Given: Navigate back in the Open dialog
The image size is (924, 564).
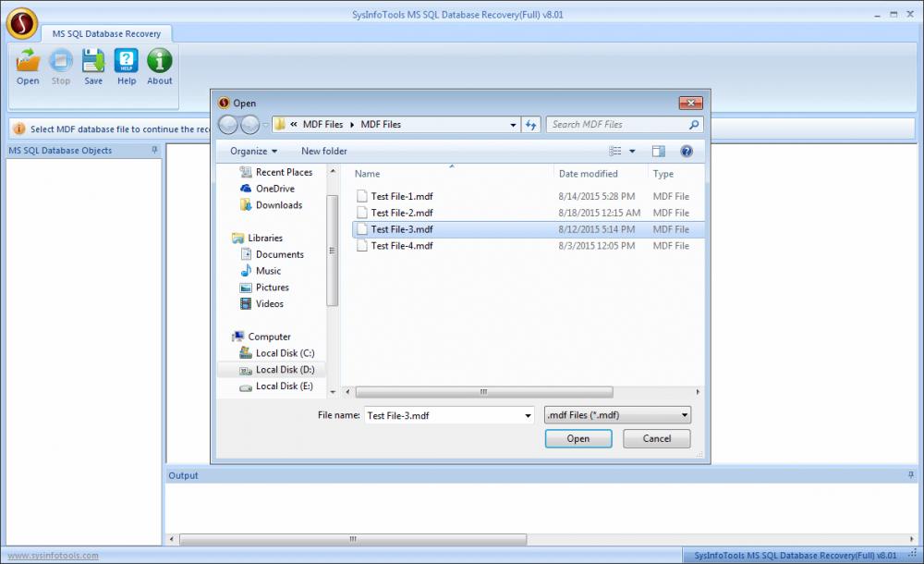Looking at the screenshot, I should (227, 124).
